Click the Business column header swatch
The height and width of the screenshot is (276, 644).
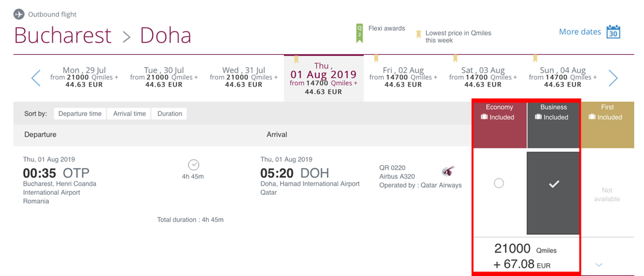553,125
